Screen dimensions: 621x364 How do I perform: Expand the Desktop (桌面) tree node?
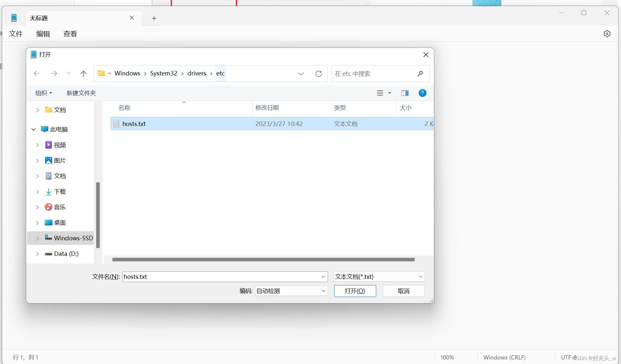click(38, 223)
